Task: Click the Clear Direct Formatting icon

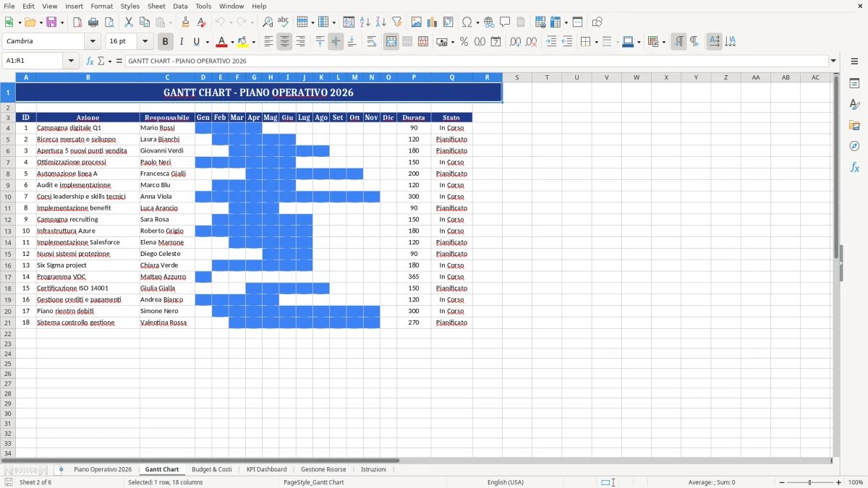Action: pyautogui.click(x=202, y=22)
